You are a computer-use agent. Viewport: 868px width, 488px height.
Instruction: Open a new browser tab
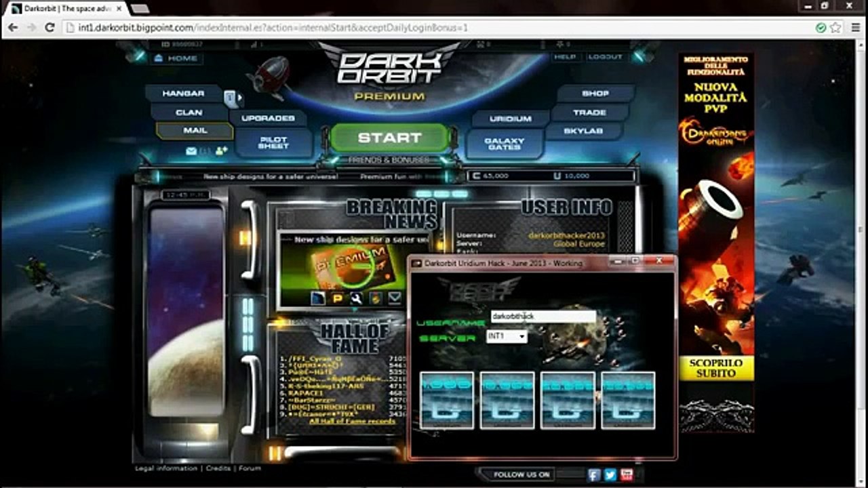pos(140,9)
